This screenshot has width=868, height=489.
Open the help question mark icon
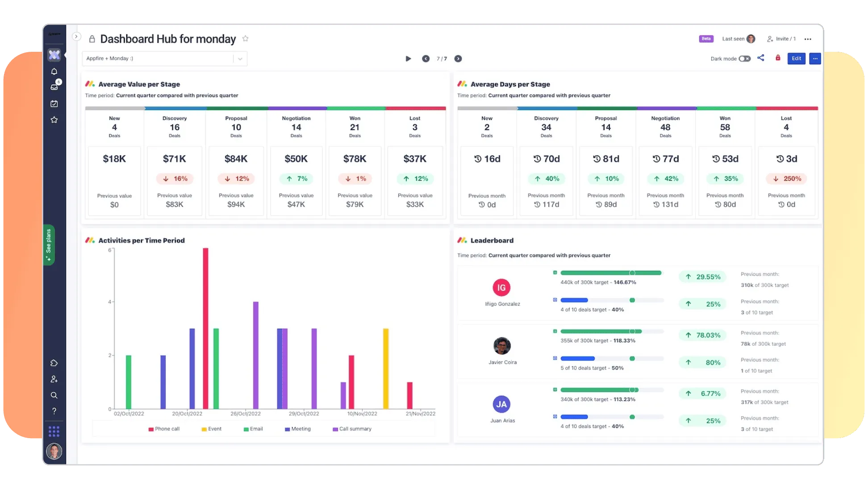click(x=54, y=411)
